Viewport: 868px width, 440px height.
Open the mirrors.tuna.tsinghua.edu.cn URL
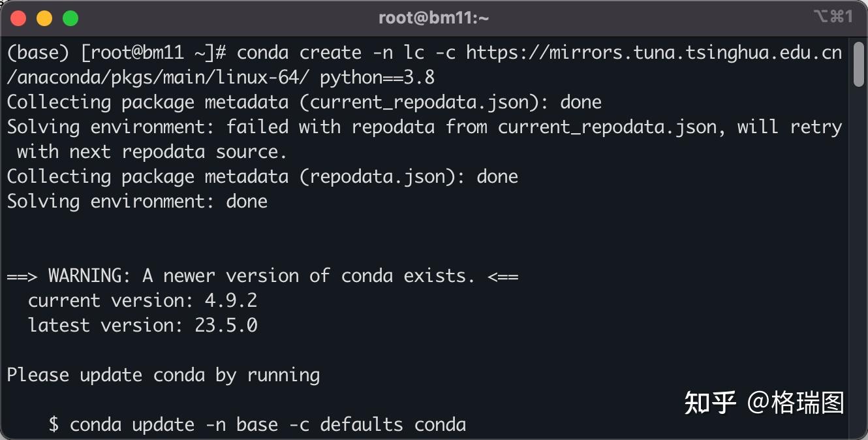pos(653,53)
